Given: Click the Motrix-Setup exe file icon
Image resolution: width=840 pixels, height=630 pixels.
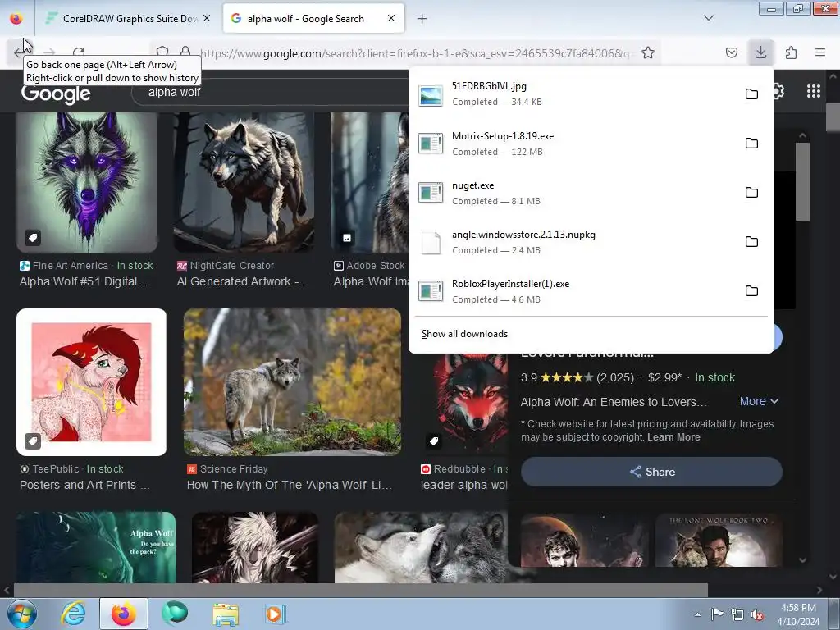Looking at the screenshot, I should point(431,144).
